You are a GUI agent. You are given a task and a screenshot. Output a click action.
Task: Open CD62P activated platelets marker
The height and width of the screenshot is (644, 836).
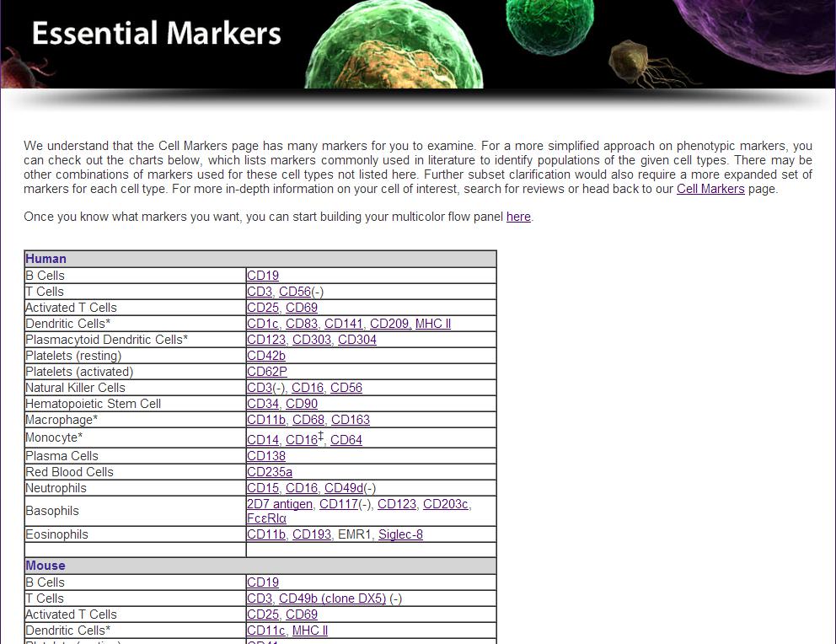266,372
